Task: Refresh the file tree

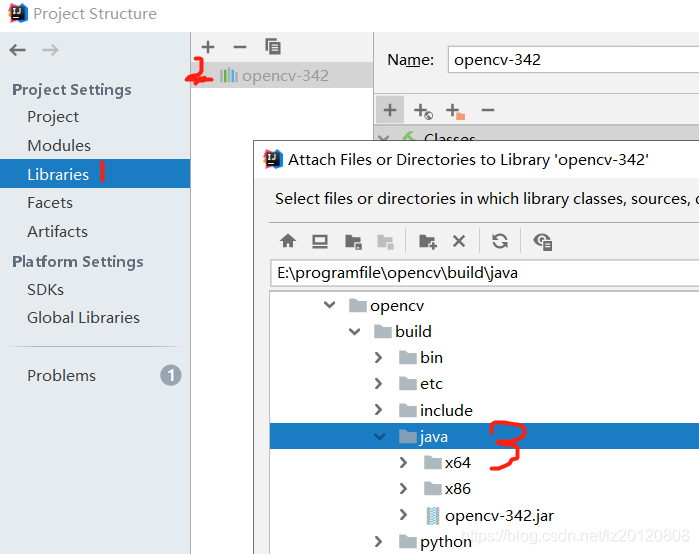Action: (500, 241)
